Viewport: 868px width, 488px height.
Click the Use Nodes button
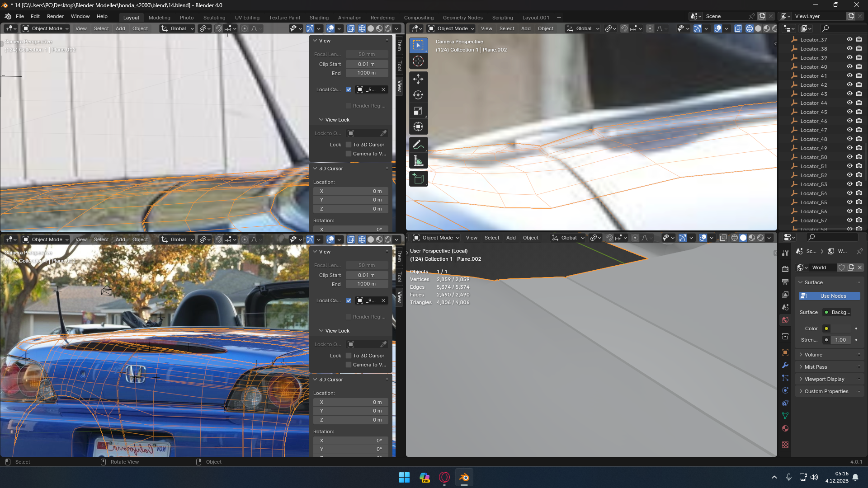pos(830,296)
